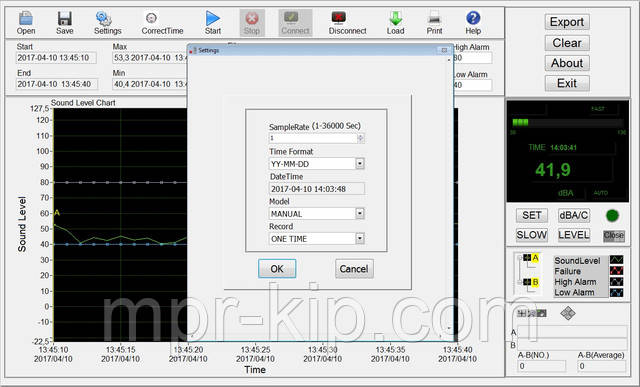Expand the Record dropdown showing ONE TIME
The height and width of the screenshot is (387, 640).
360,238
